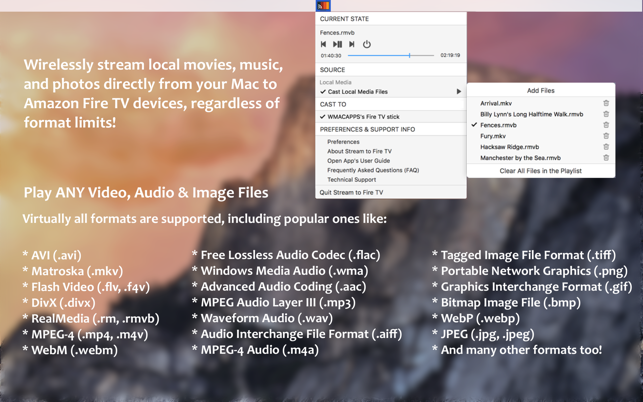Select the checked Fences.rmvb playlist item
The height and width of the screenshot is (402, 643).
coord(498,125)
